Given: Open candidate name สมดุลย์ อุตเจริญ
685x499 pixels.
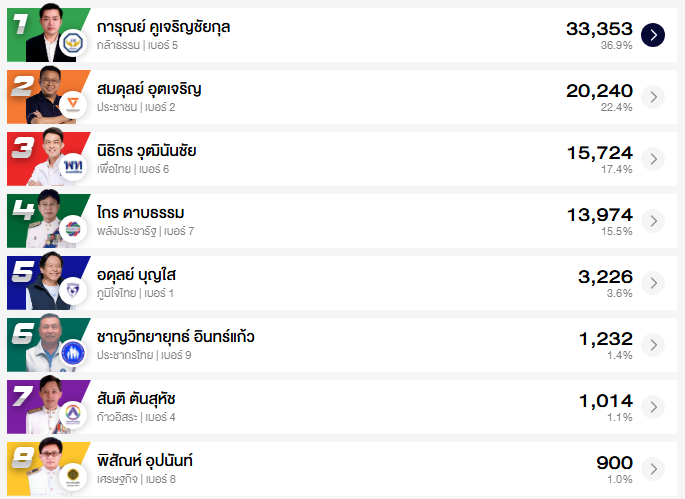Looking at the screenshot, I should click(x=149, y=89).
